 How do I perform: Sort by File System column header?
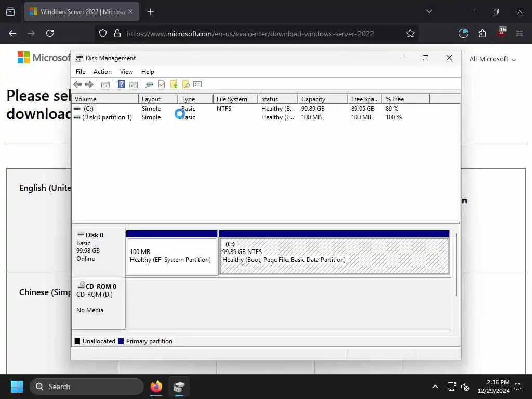click(235, 99)
